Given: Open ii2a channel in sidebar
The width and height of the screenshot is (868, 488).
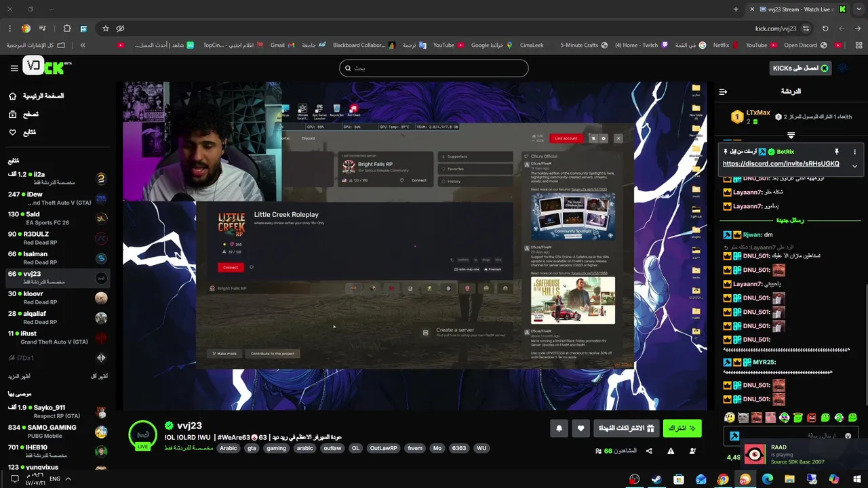Looking at the screenshot, I should click(x=58, y=178).
